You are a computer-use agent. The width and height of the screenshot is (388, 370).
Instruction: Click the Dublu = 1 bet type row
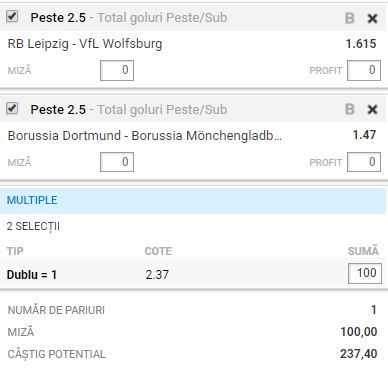point(193,274)
